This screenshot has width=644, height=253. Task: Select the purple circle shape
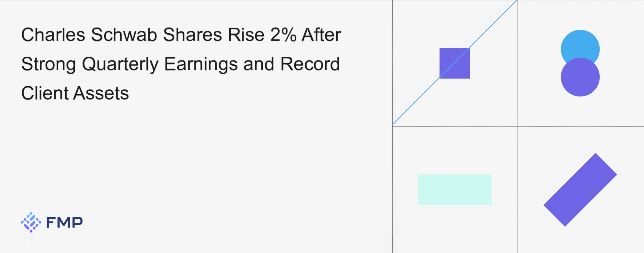[x=580, y=78]
